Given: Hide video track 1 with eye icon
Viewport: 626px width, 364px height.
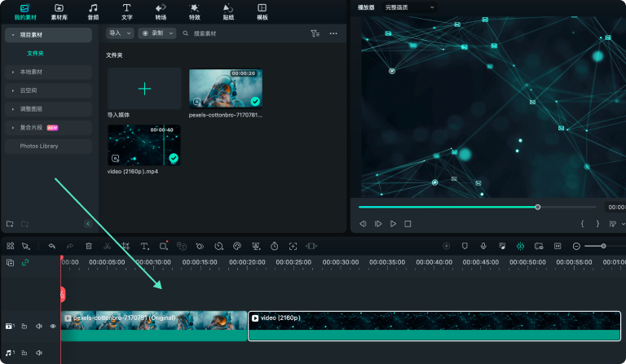Looking at the screenshot, I should (53, 326).
